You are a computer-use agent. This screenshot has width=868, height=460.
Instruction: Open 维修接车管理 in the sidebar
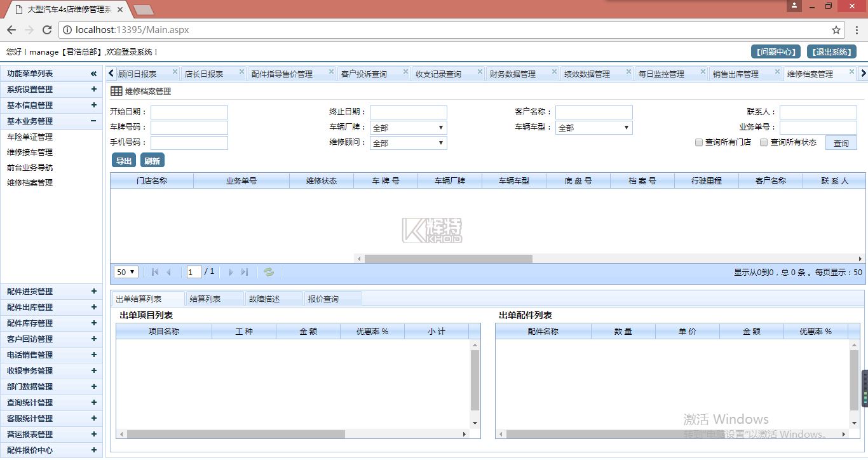pyautogui.click(x=30, y=152)
